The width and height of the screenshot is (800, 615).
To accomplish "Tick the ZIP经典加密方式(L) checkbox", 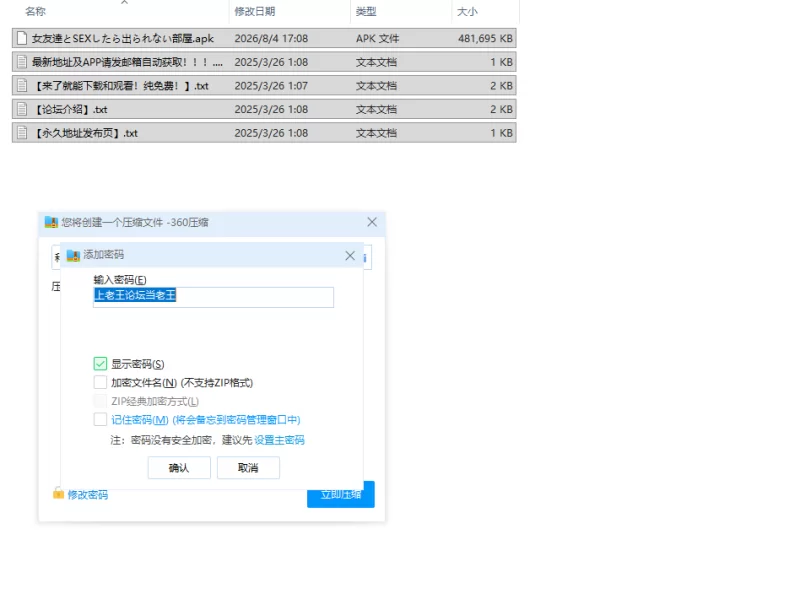I will [x=100, y=401].
